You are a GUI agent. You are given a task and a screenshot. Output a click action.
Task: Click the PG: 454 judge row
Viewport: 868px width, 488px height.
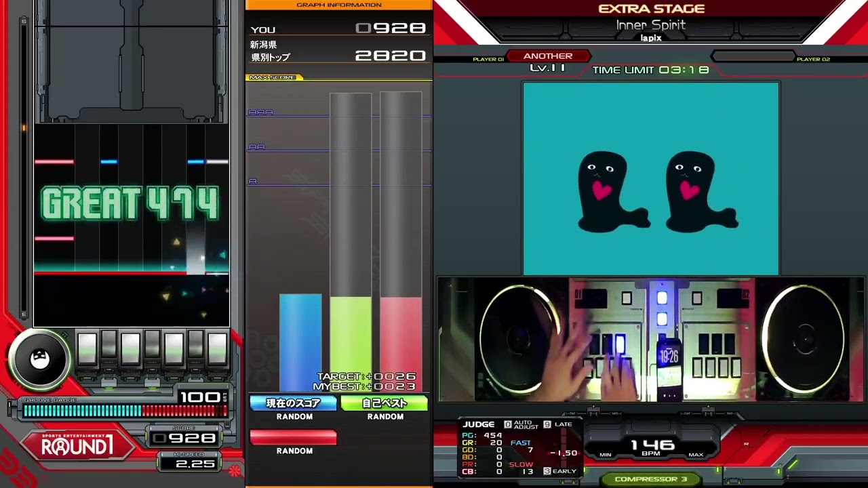482,436
